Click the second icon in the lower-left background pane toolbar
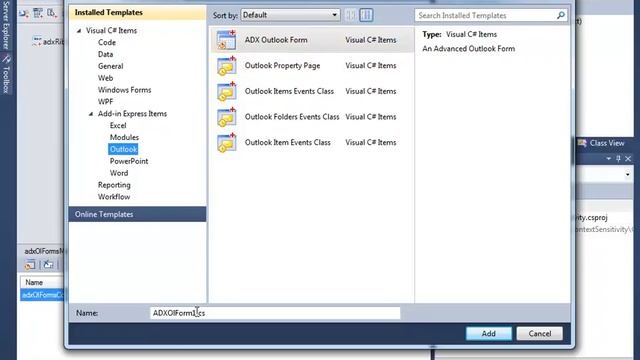The height and width of the screenshot is (360, 640). pos(49,265)
